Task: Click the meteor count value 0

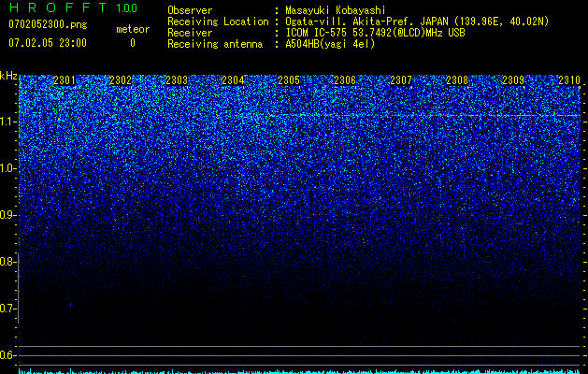Action: (x=133, y=43)
